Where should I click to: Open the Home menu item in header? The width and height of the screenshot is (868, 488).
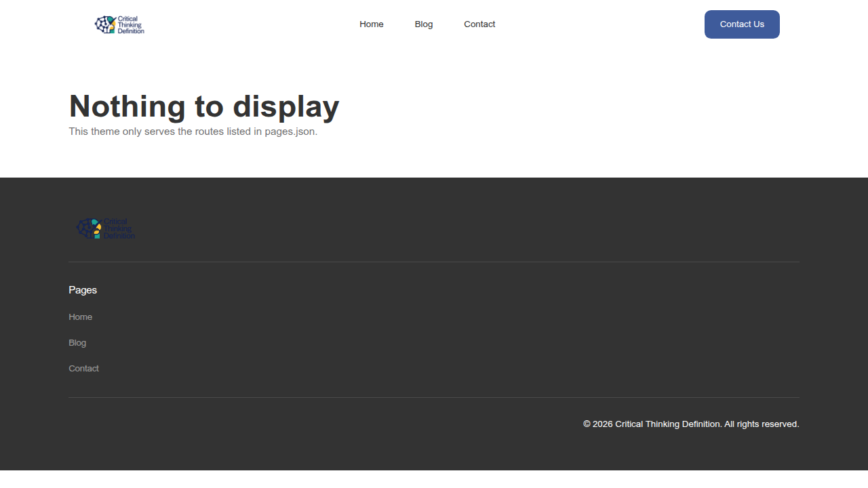[x=372, y=24]
